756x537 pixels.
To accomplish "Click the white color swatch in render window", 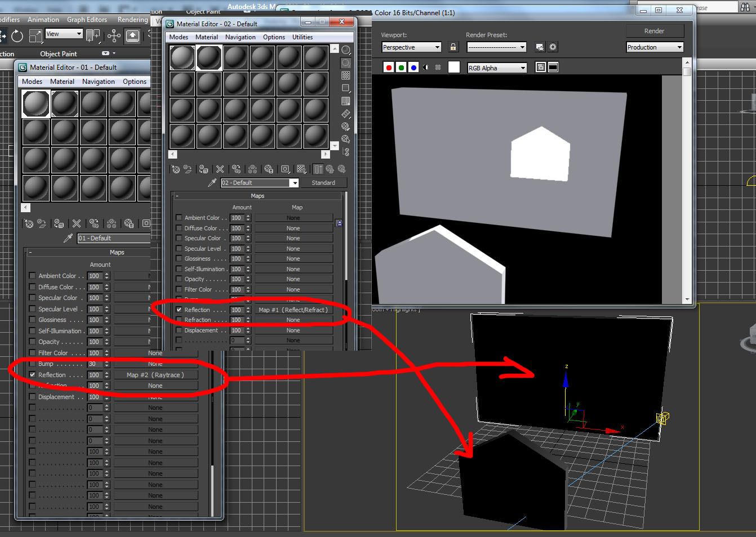I will pyautogui.click(x=454, y=68).
